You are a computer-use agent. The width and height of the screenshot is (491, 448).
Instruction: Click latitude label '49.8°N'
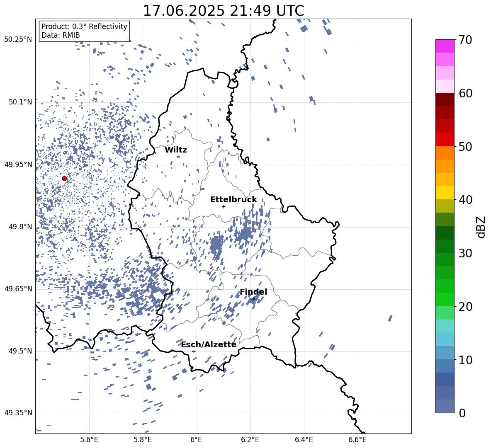20,227
